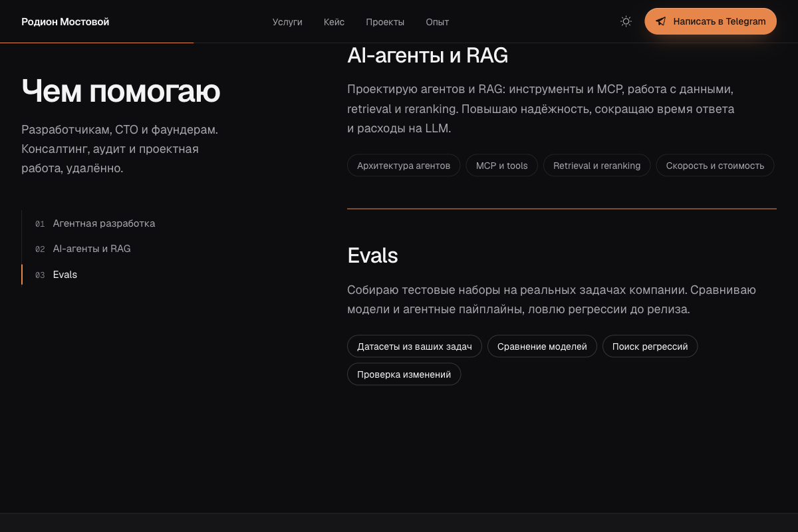The image size is (798, 532).
Task: Click the paper plane Telegram icon
Action: 660,21
